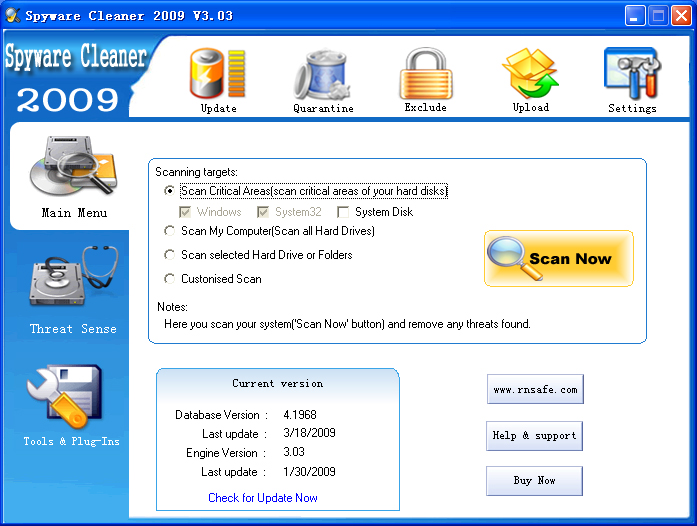Screen dimensions: 697x526
Task: Click the Update label
Action: coord(218,108)
